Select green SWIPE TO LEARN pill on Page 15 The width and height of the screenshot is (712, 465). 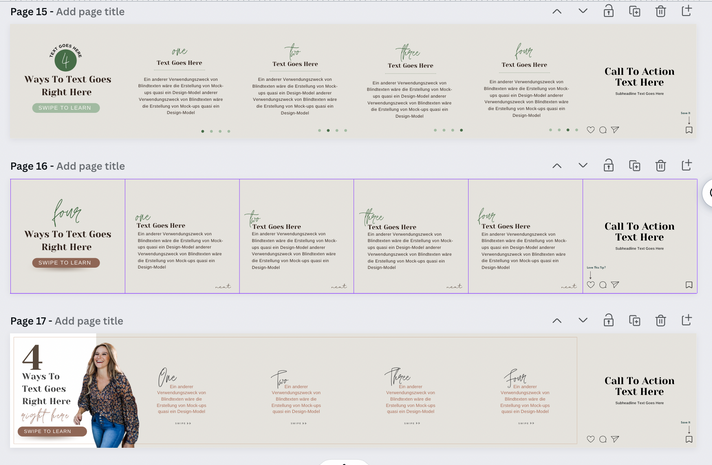tap(66, 108)
